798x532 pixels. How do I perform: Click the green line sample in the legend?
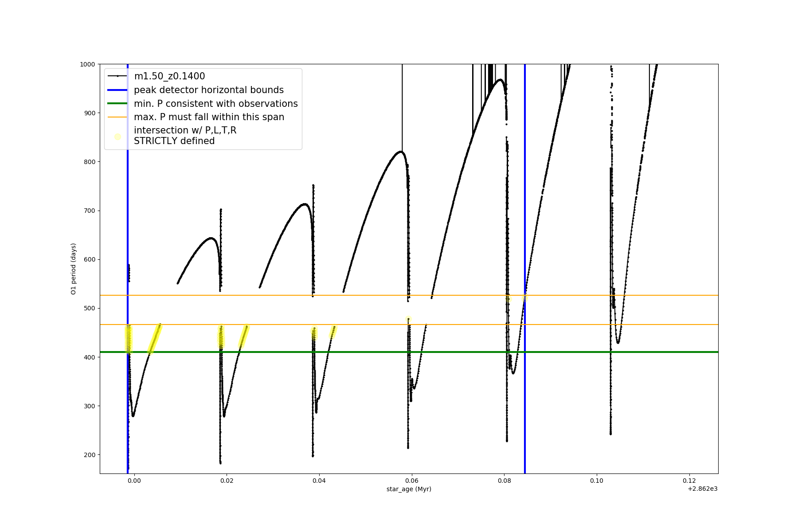[x=117, y=104]
